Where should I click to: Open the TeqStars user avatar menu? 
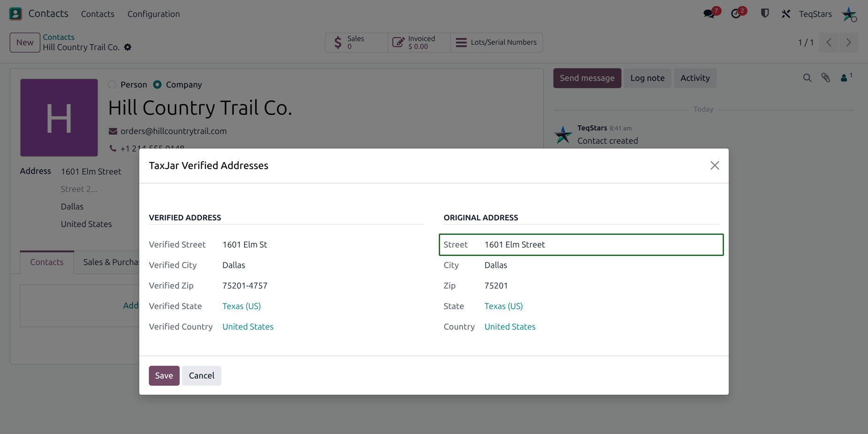click(849, 14)
